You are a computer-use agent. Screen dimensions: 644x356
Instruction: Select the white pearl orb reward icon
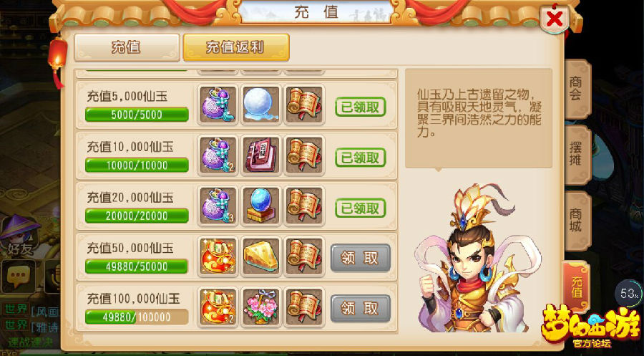[x=261, y=105]
